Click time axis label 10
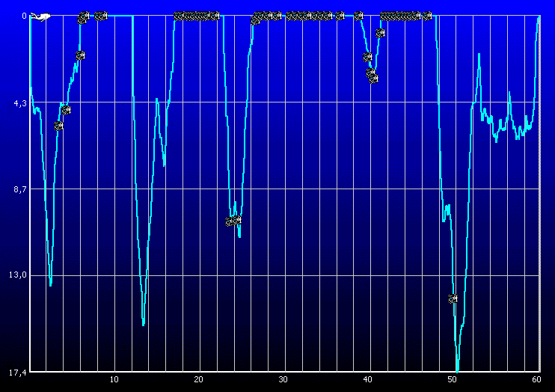 (x=114, y=379)
